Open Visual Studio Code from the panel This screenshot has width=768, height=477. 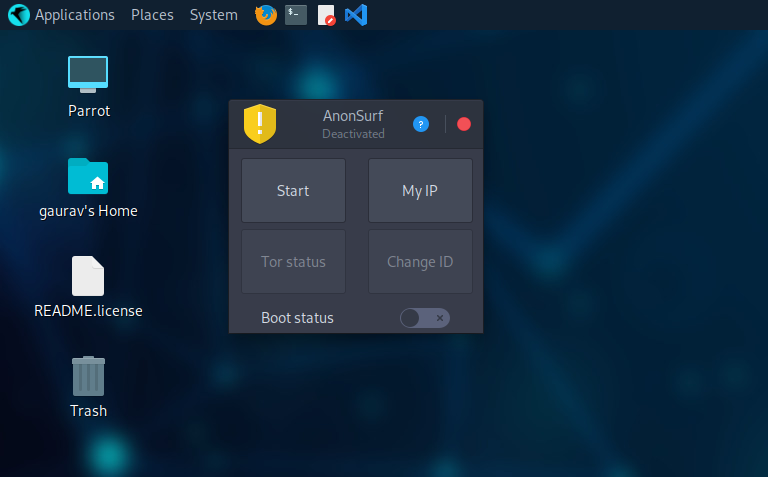(x=356, y=15)
